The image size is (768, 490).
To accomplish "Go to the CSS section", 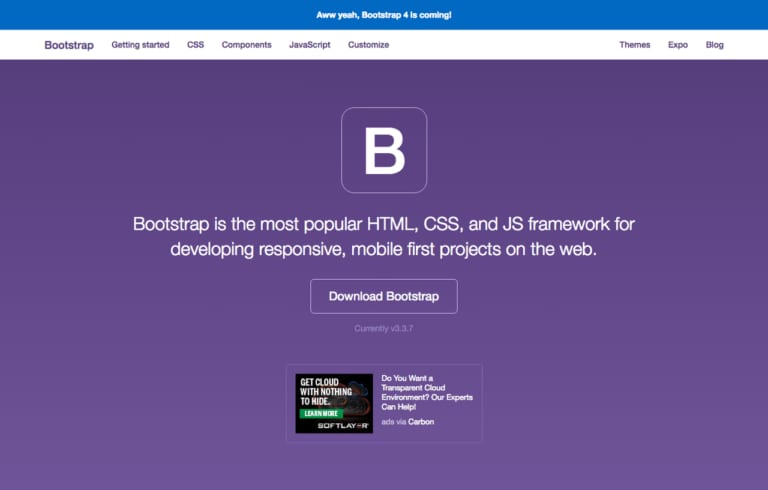I will (195, 45).
